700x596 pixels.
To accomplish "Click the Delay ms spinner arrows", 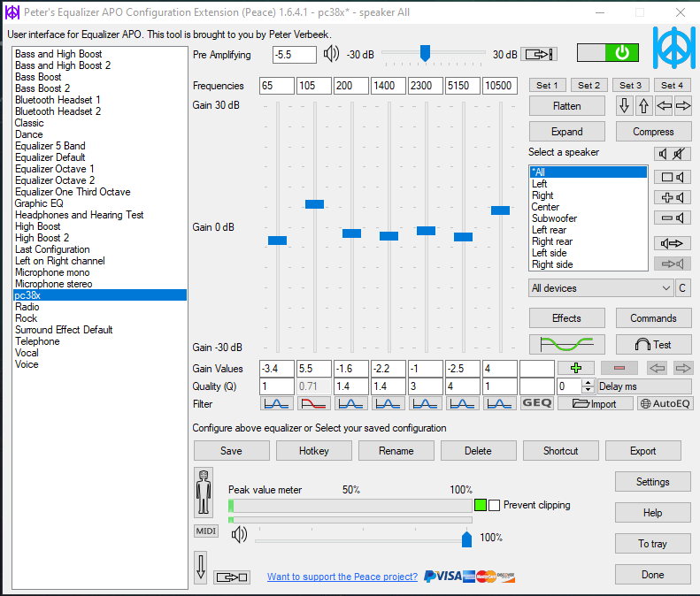I will (588, 386).
